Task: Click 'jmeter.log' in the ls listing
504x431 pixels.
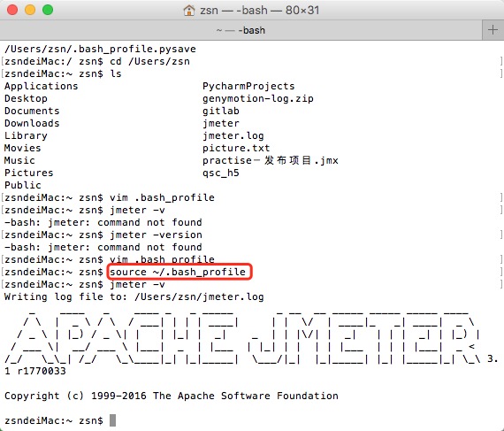Action: pos(233,135)
